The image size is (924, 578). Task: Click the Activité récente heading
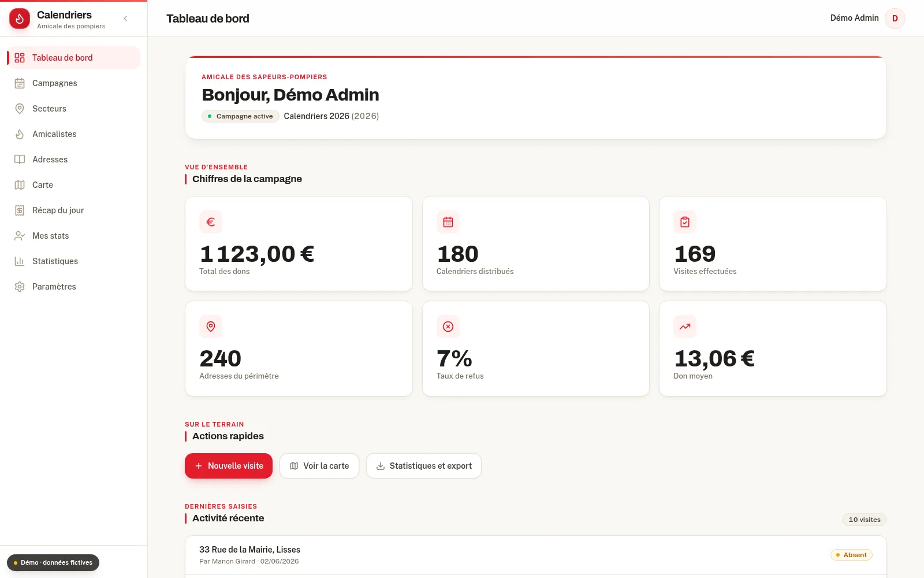coord(228,518)
